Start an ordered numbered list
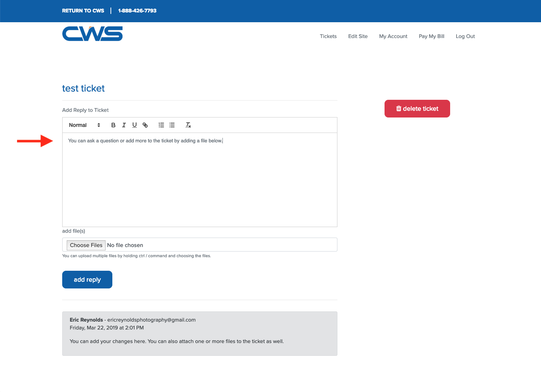The width and height of the screenshot is (541, 392). (161, 125)
